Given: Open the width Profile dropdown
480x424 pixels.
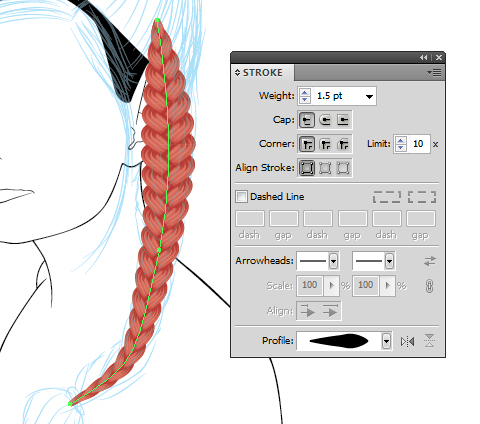Looking at the screenshot, I should (x=386, y=341).
